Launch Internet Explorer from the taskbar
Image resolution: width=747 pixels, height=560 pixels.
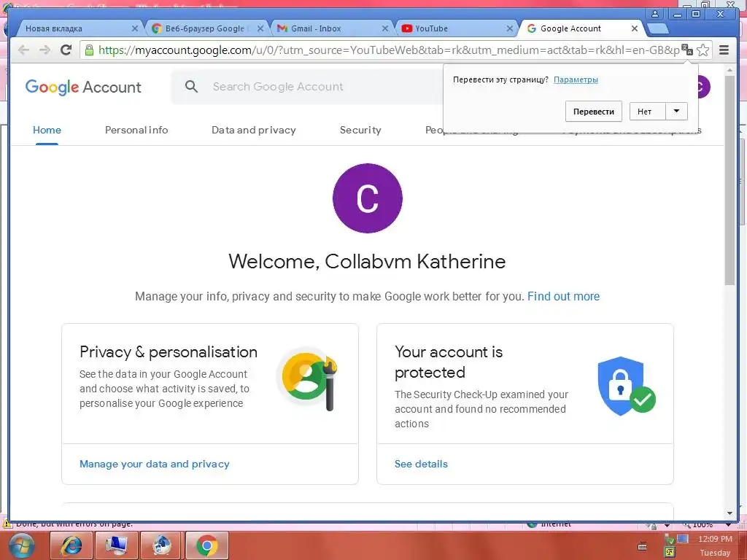click(x=71, y=545)
